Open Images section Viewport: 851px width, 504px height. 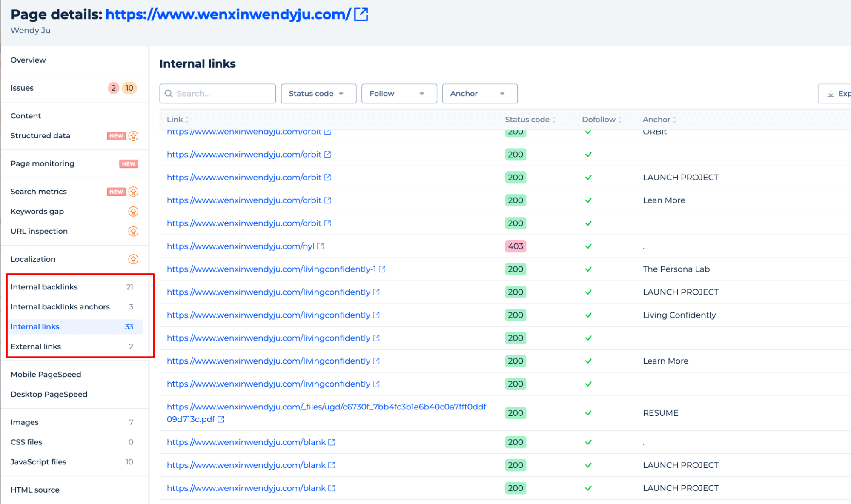pos(25,422)
